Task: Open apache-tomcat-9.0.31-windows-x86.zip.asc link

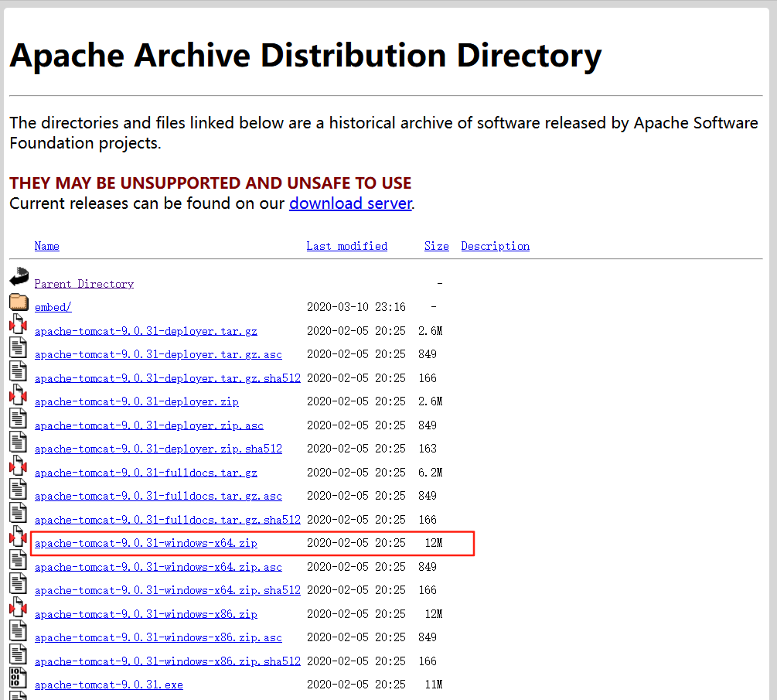Action: point(158,637)
